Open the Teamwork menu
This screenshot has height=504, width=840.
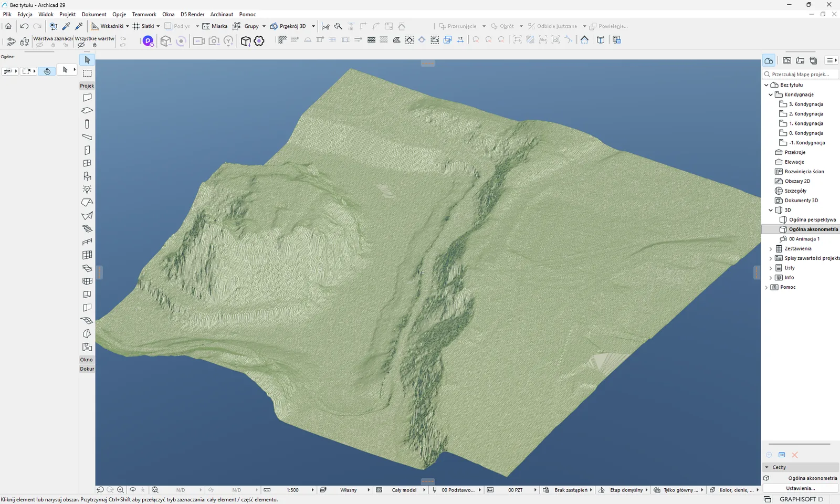click(144, 14)
